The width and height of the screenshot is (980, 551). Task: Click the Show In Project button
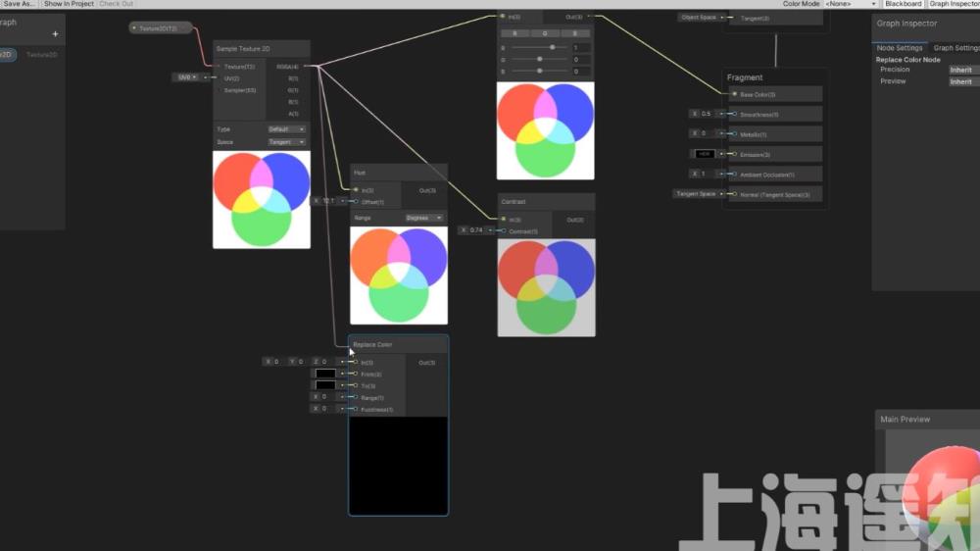69,4
